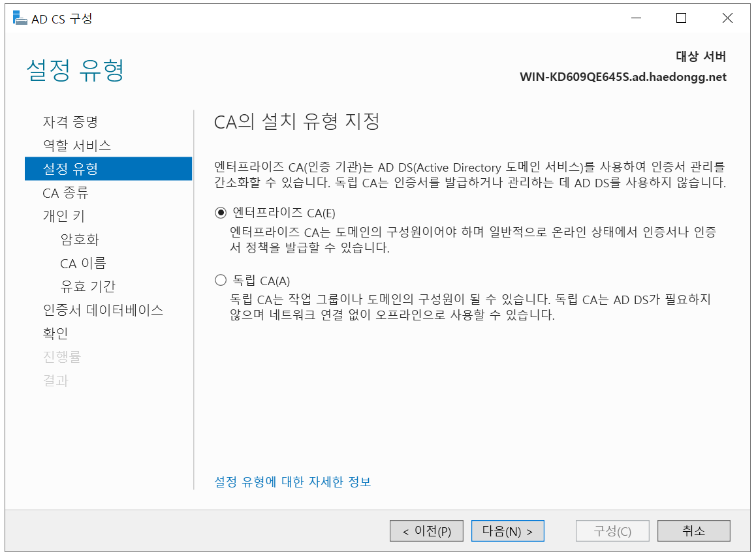Choose the 독립 CA(A) radio option

tap(221, 281)
